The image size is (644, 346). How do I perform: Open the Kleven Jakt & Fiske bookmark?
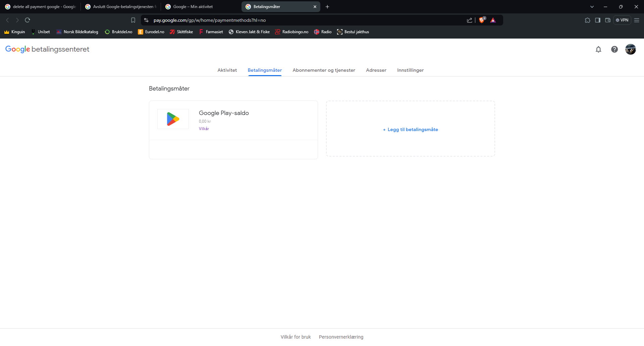click(249, 32)
